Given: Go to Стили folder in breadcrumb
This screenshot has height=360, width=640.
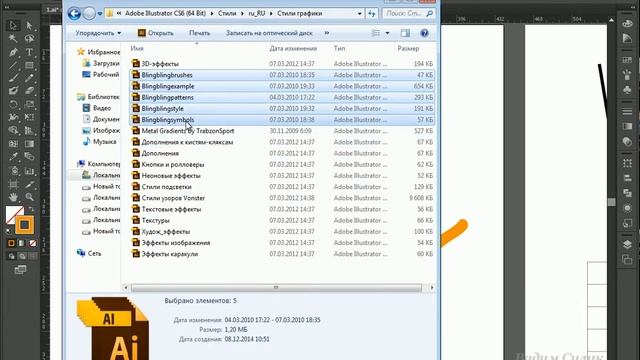Looking at the screenshot, I should click(227, 13).
